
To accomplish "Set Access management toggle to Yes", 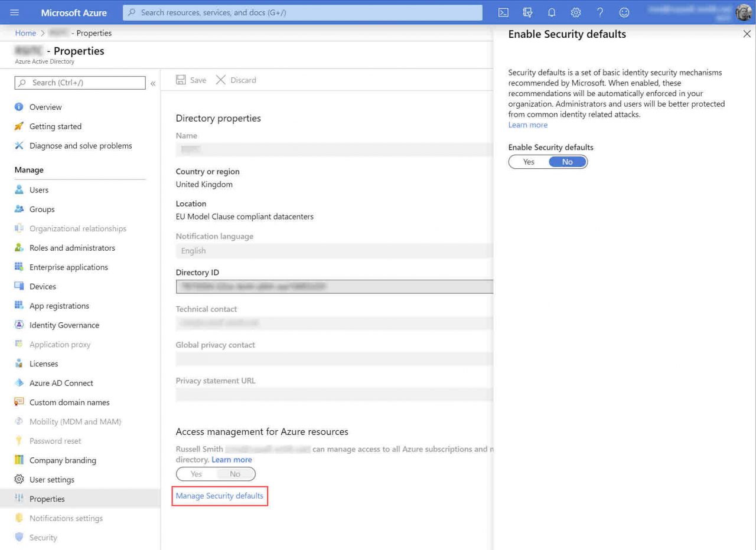I will tap(196, 474).
